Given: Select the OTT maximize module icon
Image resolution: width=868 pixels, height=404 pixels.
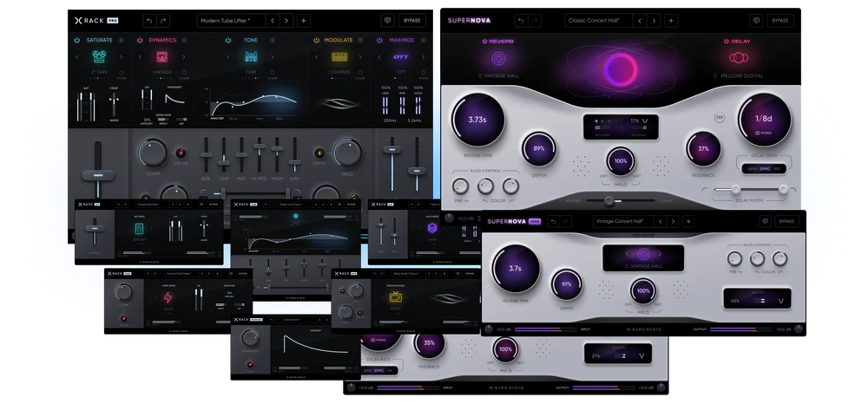Looking at the screenshot, I should [x=401, y=56].
